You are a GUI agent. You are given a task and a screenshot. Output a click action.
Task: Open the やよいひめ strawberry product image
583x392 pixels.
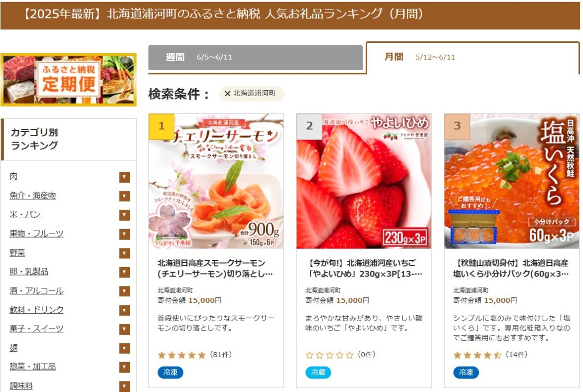[x=364, y=181]
